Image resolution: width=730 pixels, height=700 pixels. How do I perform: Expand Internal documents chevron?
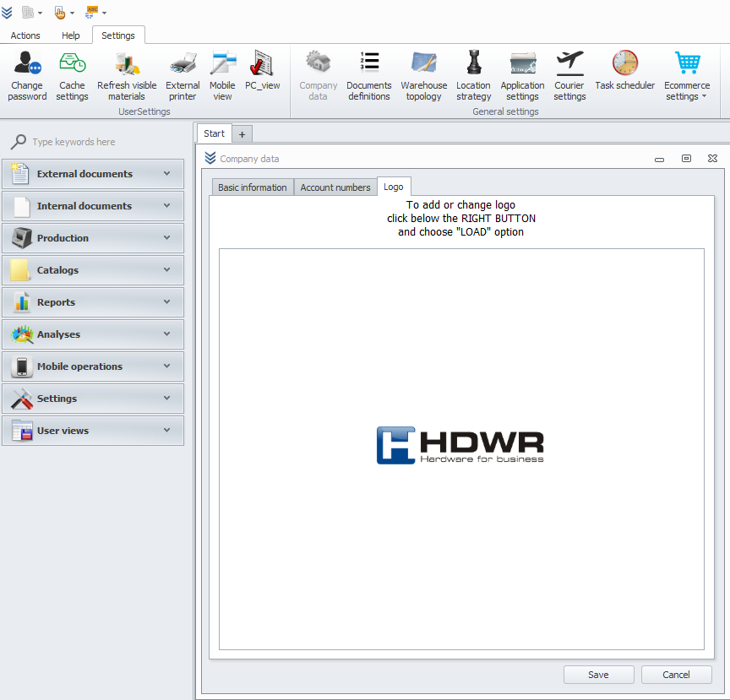pos(166,206)
